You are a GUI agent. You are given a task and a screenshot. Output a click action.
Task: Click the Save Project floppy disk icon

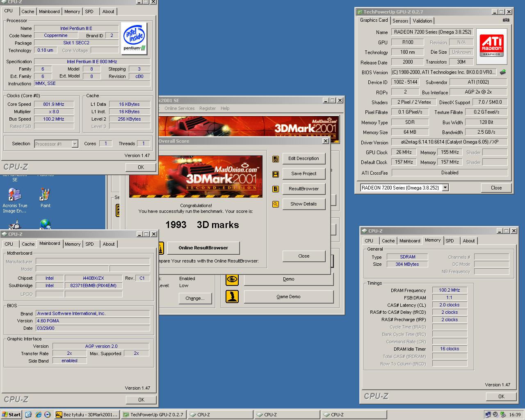(276, 174)
